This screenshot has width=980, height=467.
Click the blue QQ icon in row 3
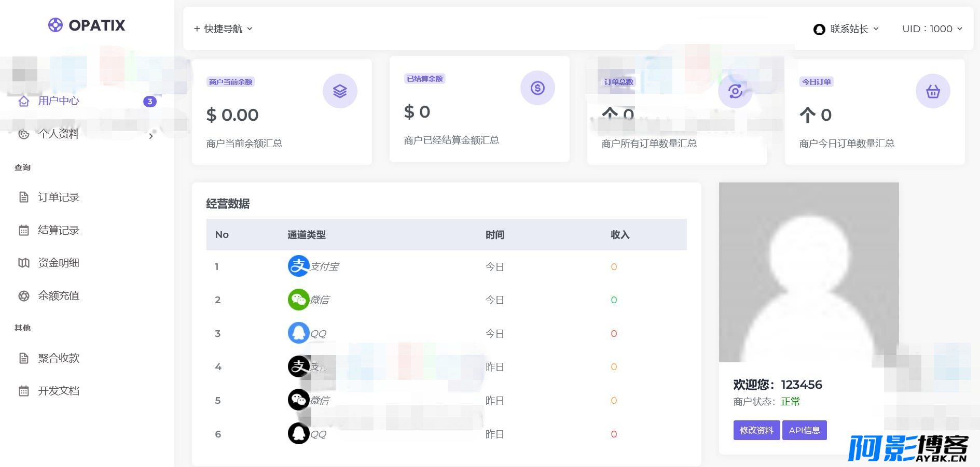coord(298,333)
